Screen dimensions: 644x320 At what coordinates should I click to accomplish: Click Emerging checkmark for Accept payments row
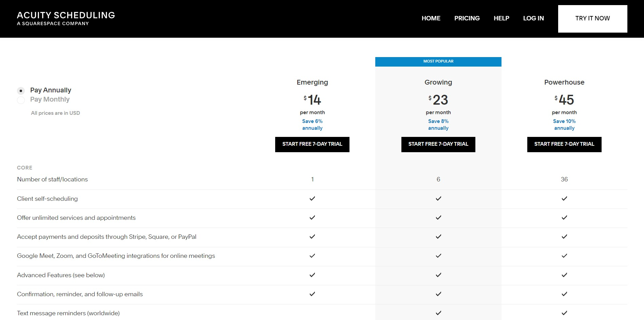click(312, 236)
